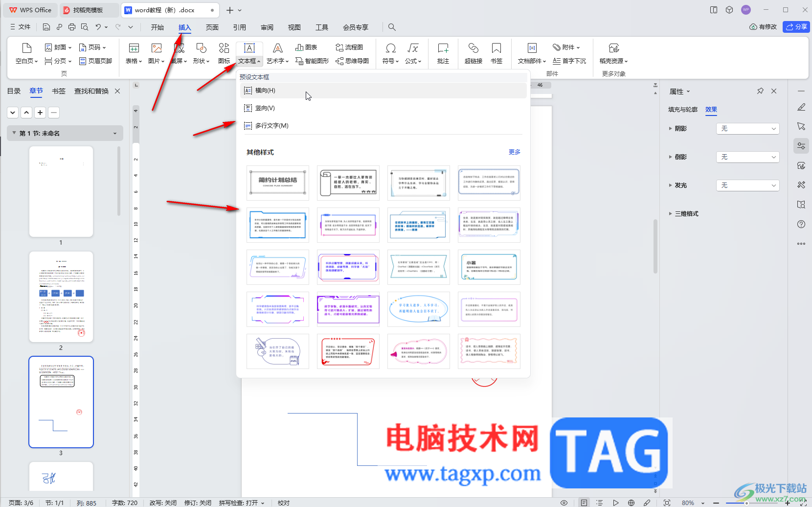Screen dimensions: 812x507
Task: Switch to the References ribbon tab
Action: [x=239, y=27]
